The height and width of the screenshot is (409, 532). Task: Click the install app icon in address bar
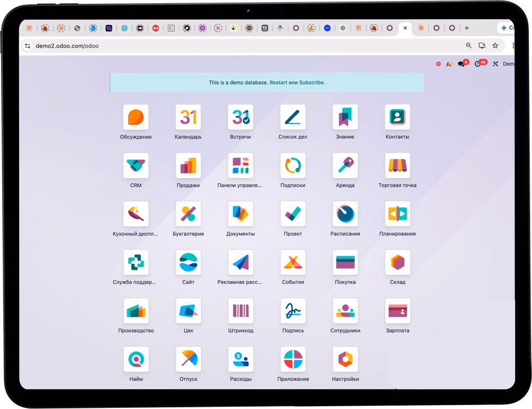(482, 45)
